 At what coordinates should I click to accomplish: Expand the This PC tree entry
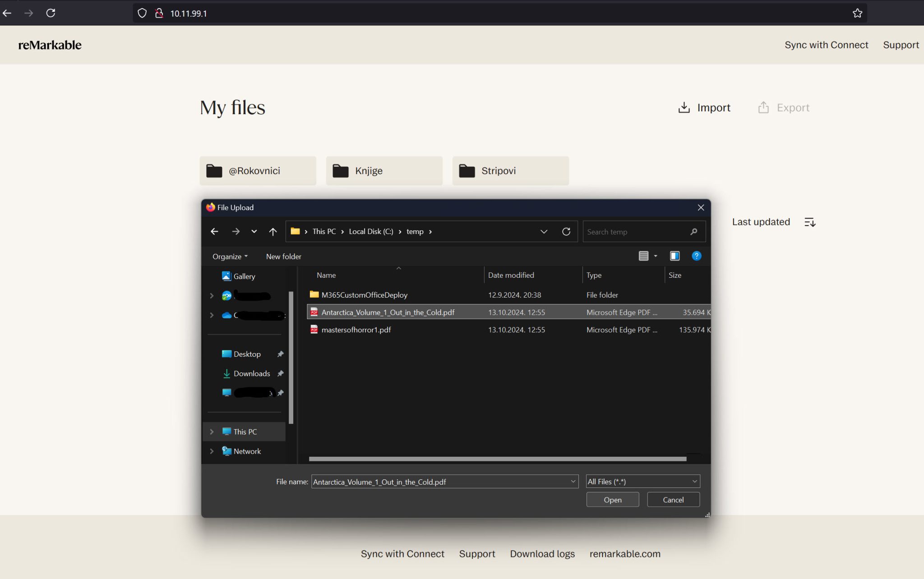point(212,432)
